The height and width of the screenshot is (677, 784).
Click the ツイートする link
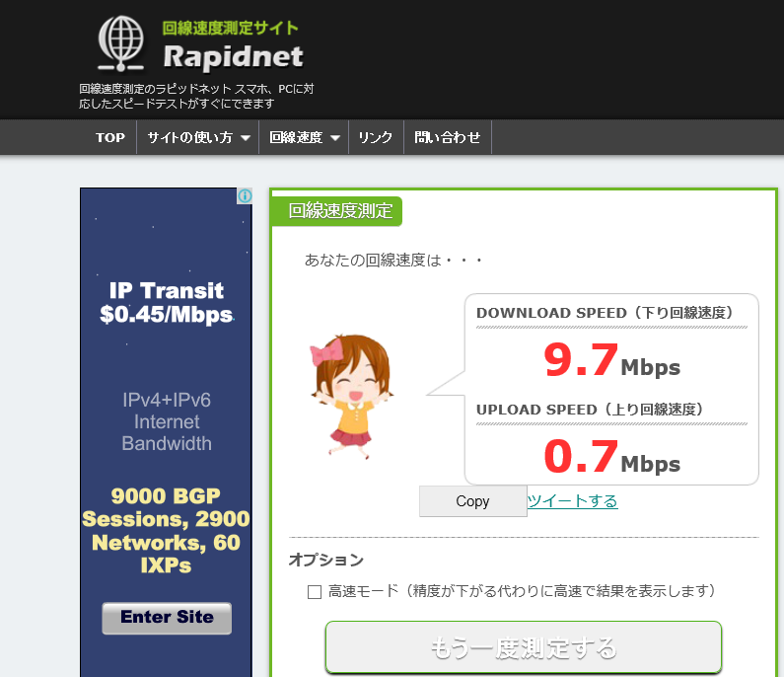573,500
